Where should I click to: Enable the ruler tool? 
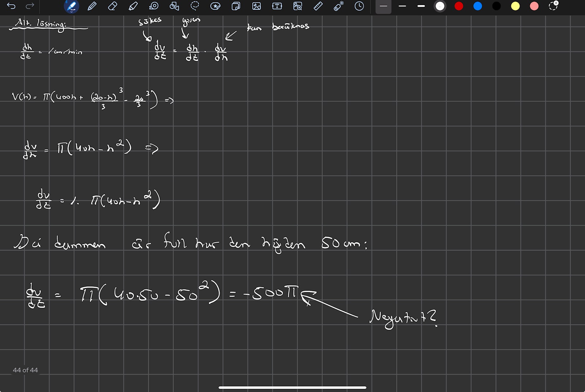318,6
